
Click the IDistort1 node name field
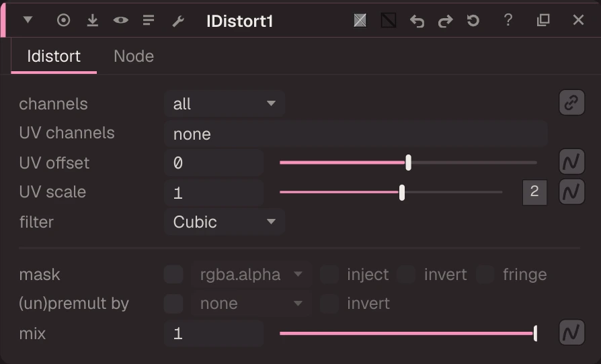[x=239, y=21]
